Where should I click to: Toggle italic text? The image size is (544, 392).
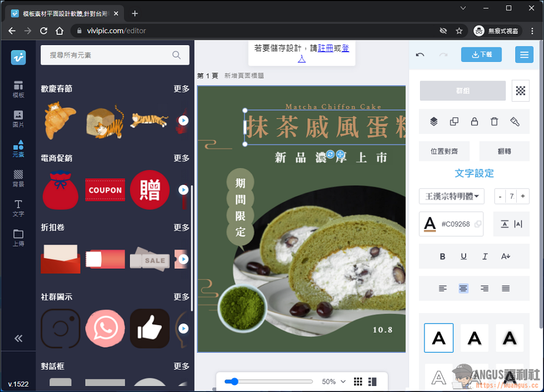click(485, 257)
